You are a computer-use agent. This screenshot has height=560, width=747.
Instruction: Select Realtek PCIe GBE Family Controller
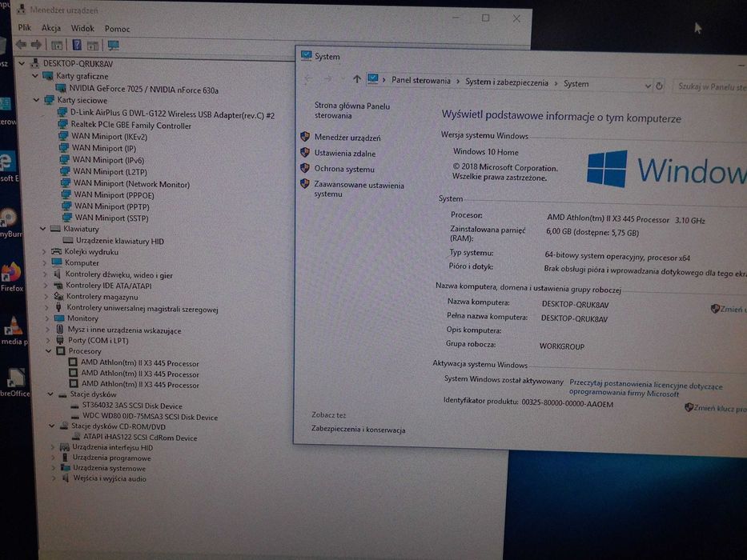click(x=131, y=126)
